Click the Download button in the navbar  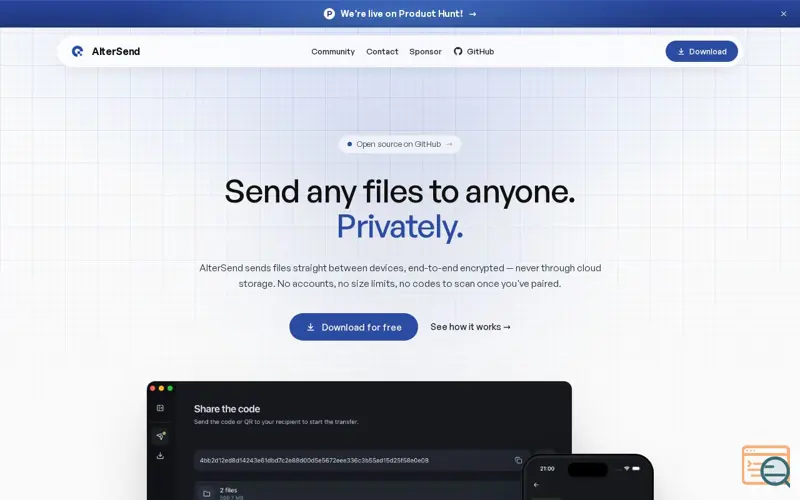tap(701, 51)
